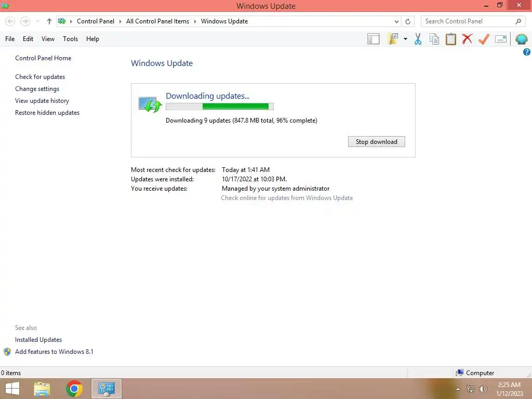Click '10/17/2022 at 10:03 PM.' text

254,179
